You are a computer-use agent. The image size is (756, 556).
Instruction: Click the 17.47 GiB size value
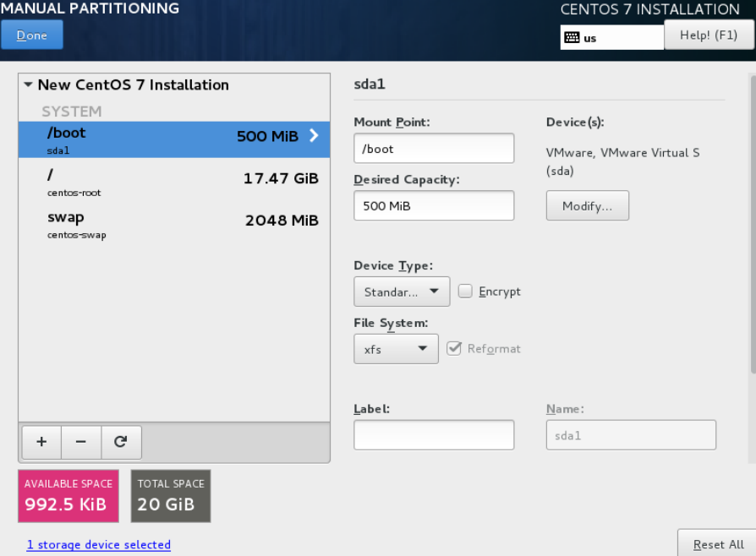(281, 178)
